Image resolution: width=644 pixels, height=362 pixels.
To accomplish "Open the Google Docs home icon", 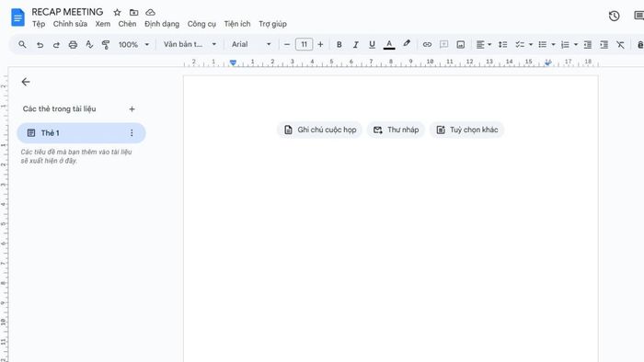I will (x=17, y=17).
